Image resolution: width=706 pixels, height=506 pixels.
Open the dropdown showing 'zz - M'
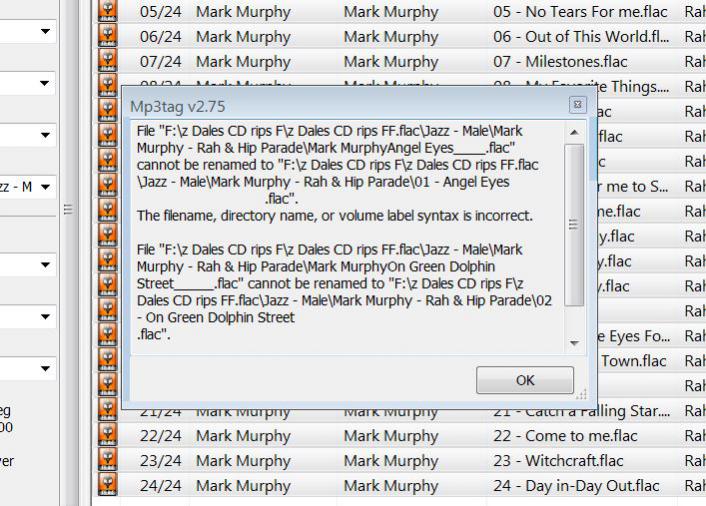(x=46, y=187)
